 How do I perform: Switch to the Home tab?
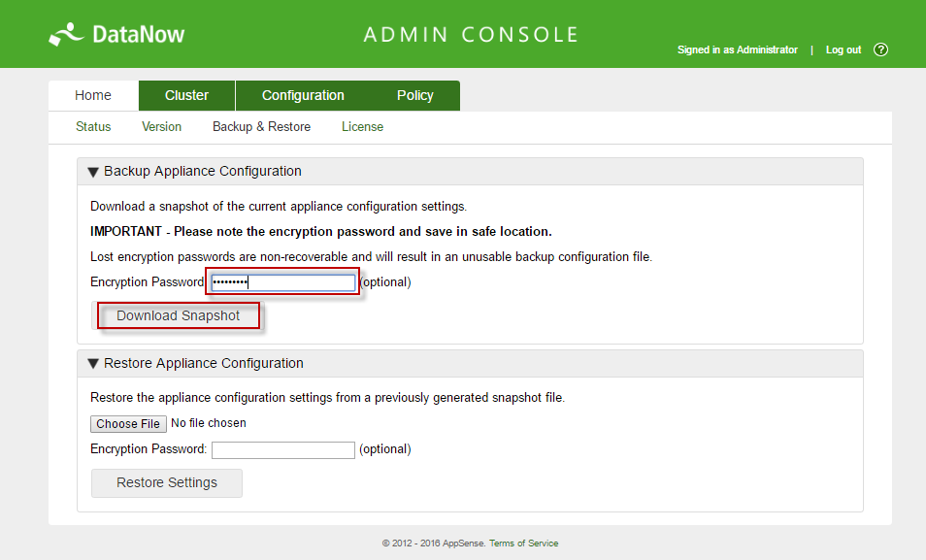pyautogui.click(x=93, y=95)
